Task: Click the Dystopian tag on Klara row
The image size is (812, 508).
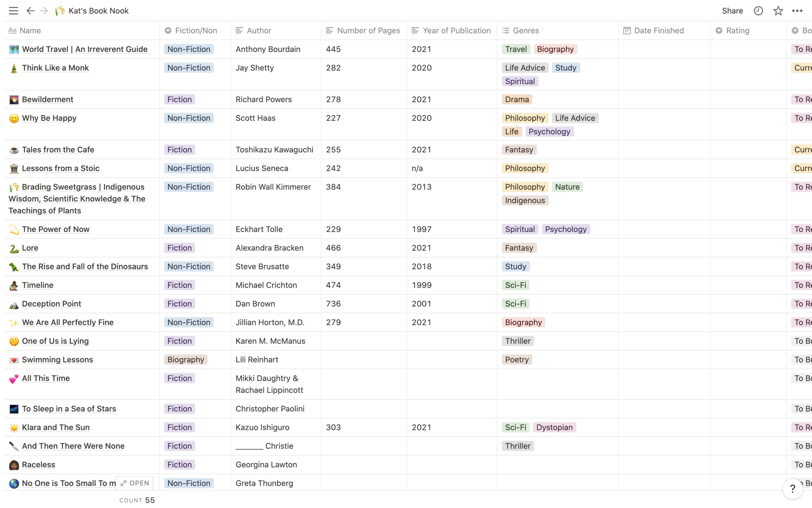Action: click(554, 427)
